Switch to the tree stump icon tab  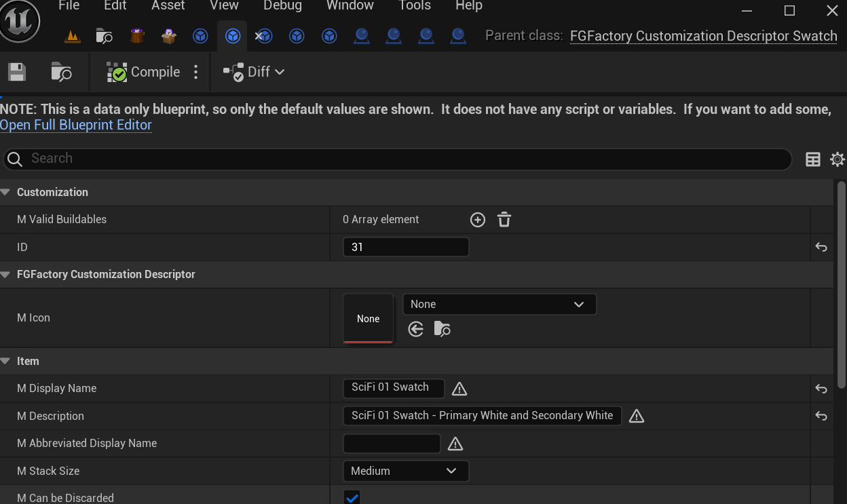coord(137,36)
